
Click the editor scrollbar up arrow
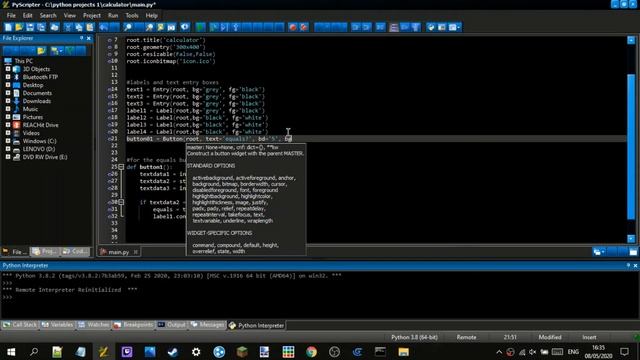click(631, 40)
